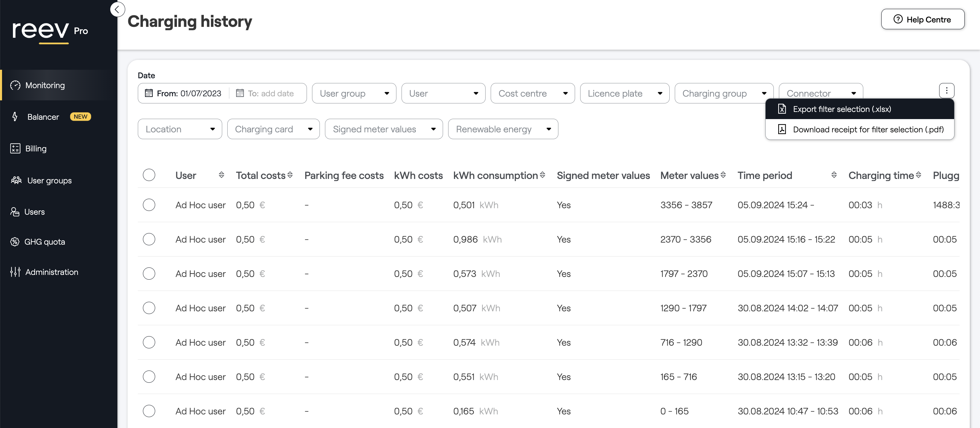Click the To date calendar icon
Screen dimensions: 980x428
[x=240, y=93]
